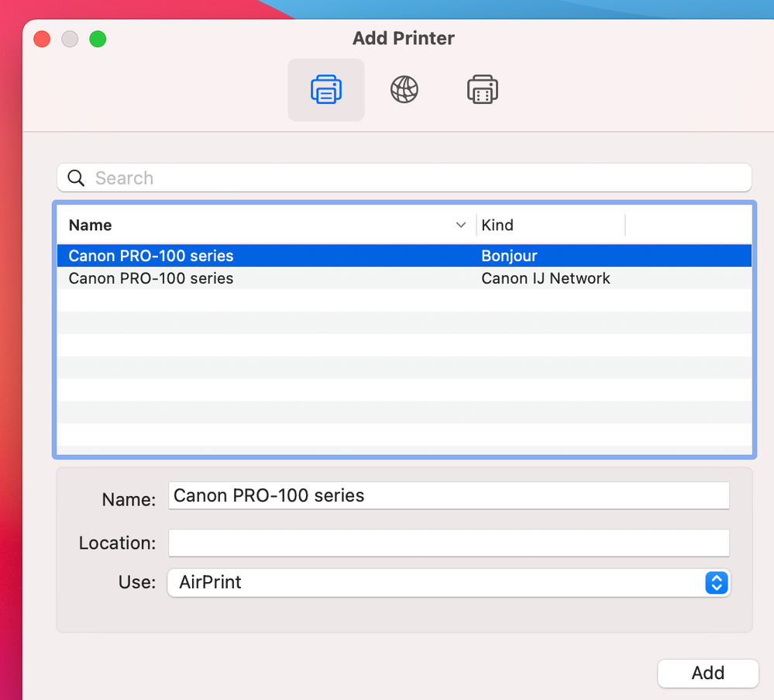Viewport: 774px width, 700px height.
Task: Close the Add Printer window with red button
Action: tap(42, 39)
